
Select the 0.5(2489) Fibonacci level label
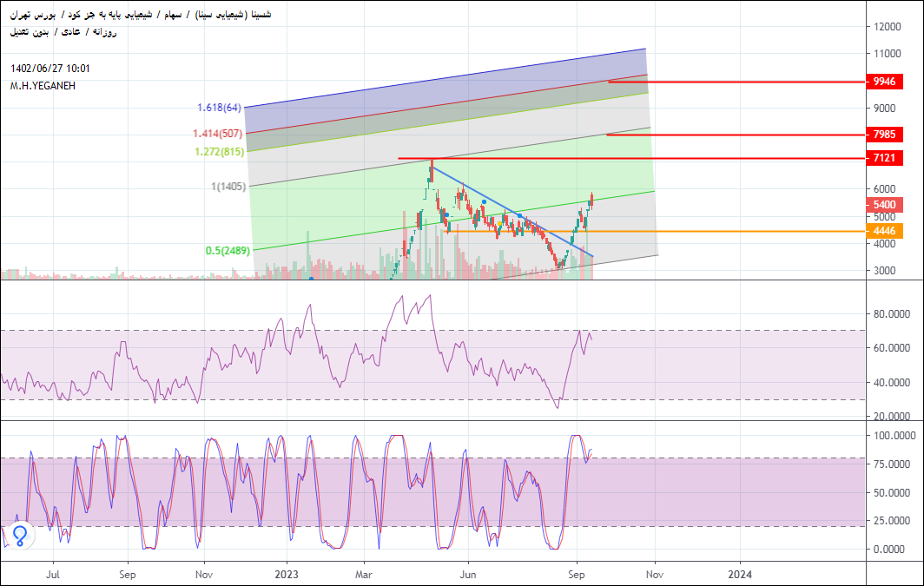(x=226, y=251)
